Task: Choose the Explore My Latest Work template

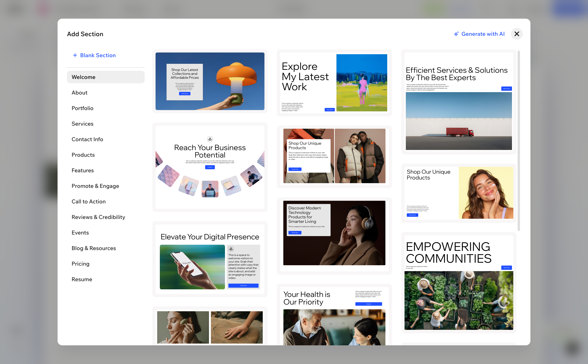Action: pyautogui.click(x=334, y=83)
